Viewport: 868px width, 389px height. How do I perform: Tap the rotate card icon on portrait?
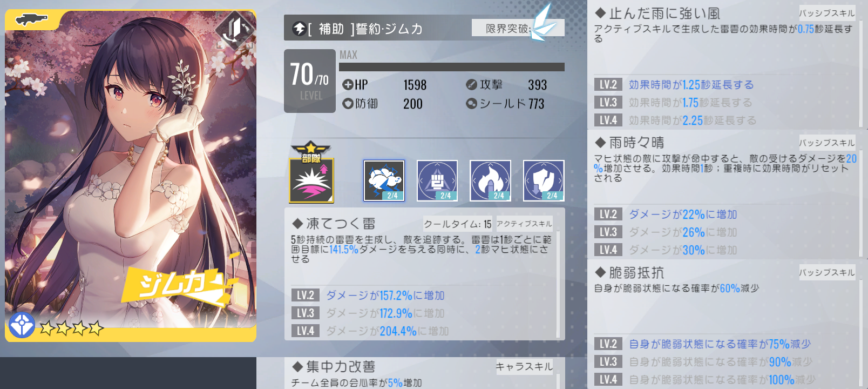click(x=236, y=30)
